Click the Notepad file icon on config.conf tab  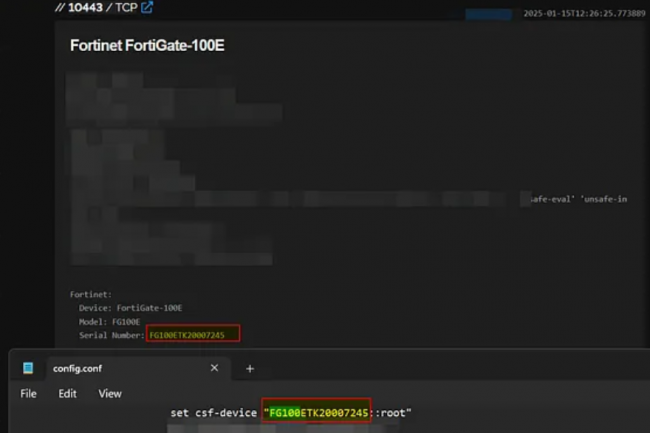(x=28, y=368)
